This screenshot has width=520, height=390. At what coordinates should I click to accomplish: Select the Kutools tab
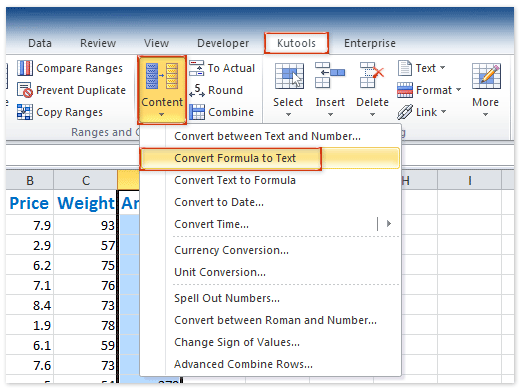point(296,43)
